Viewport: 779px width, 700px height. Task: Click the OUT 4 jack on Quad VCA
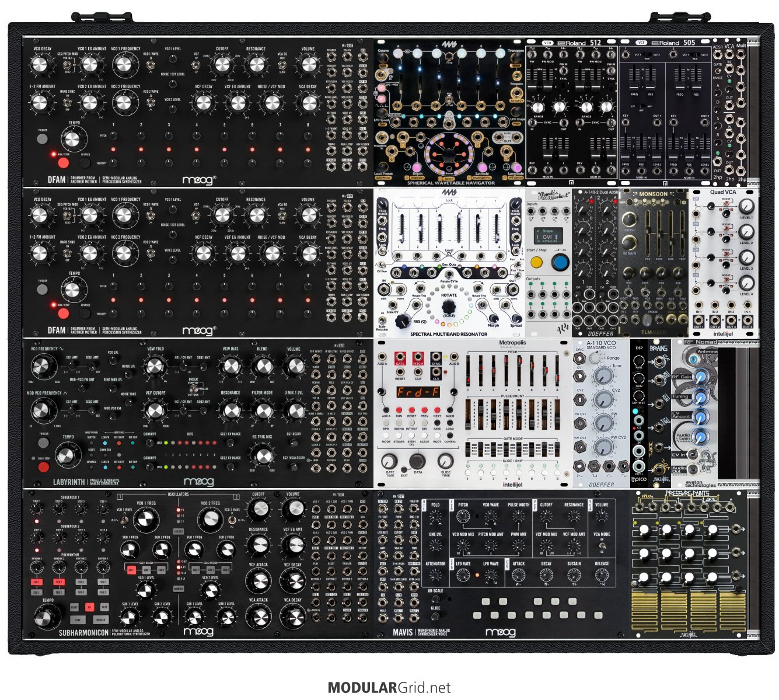[747, 319]
